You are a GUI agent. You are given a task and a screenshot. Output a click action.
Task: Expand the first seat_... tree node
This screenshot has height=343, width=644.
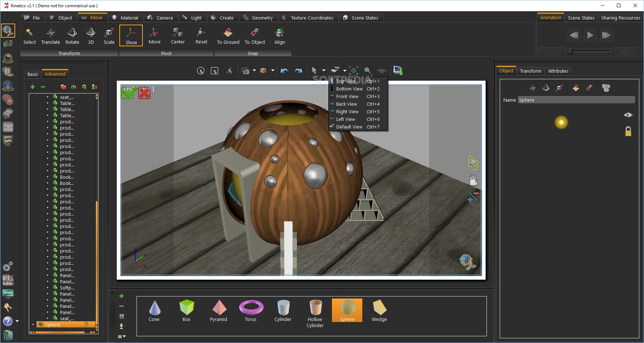tap(47, 97)
